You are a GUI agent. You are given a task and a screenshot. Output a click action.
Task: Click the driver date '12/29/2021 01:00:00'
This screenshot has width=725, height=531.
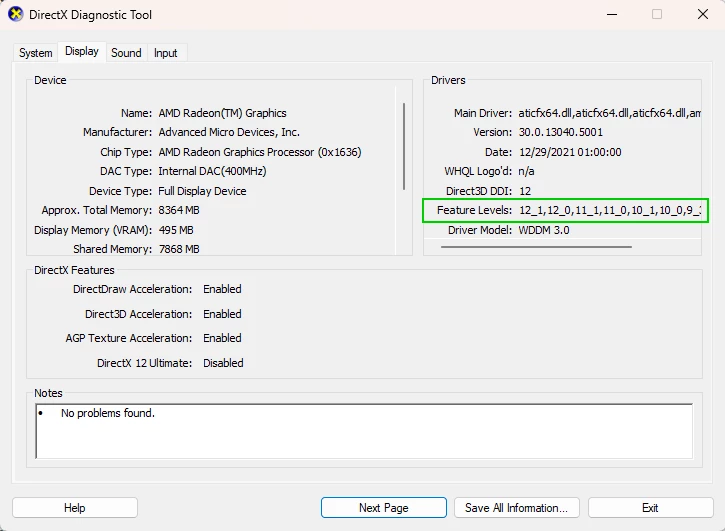(x=570, y=152)
